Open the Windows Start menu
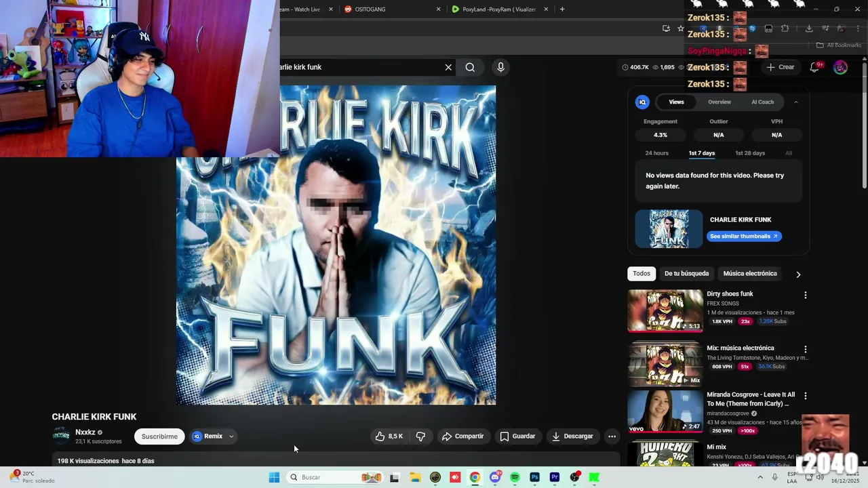 coord(274,477)
